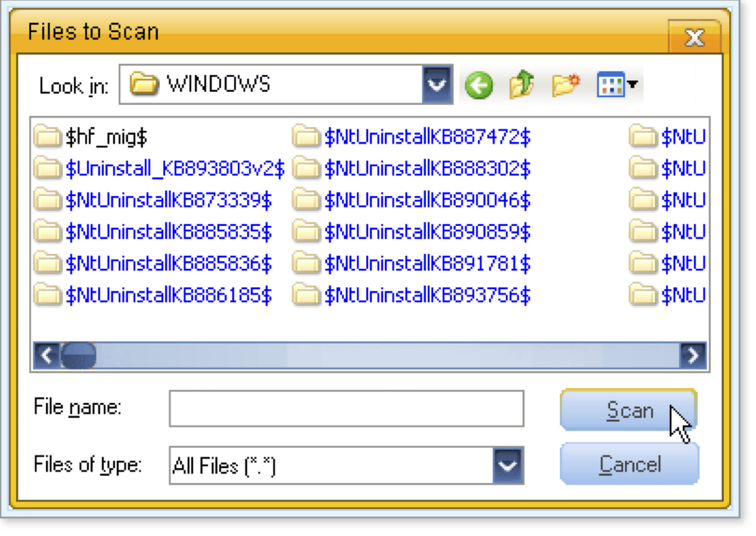
Task: Click folder icon beside $NtUninstallKB893756$
Action: (x=307, y=295)
